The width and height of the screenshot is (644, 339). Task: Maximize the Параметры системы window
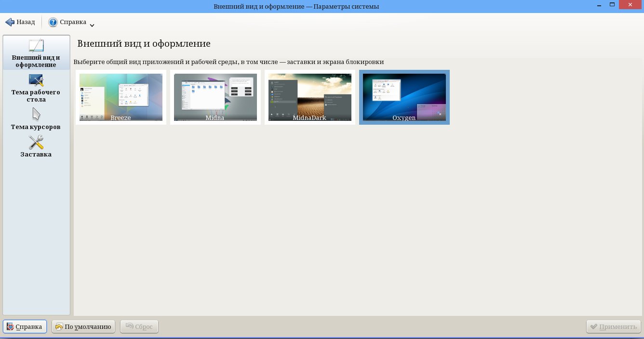click(x=612, y=4)
